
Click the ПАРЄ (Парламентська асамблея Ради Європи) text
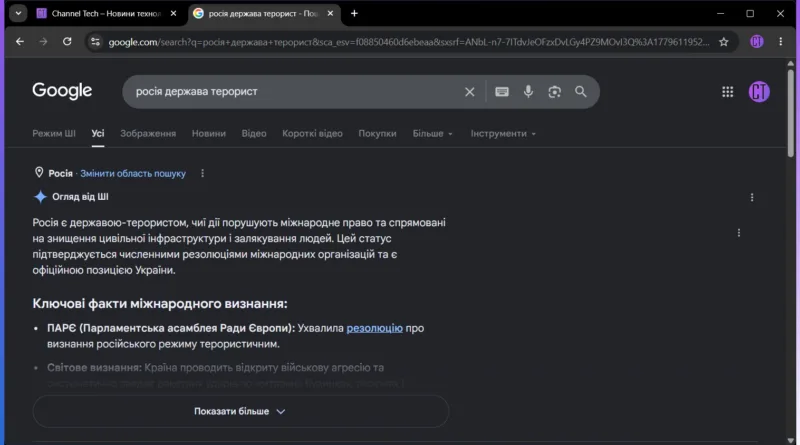click(x=171, y=328)
